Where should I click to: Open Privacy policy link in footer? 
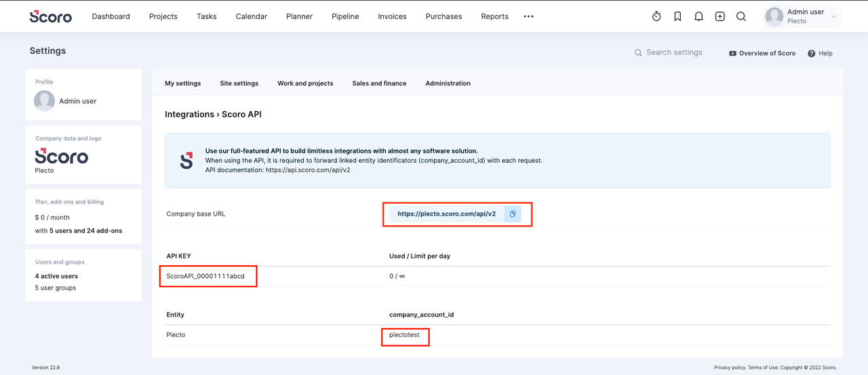point(730,368)
